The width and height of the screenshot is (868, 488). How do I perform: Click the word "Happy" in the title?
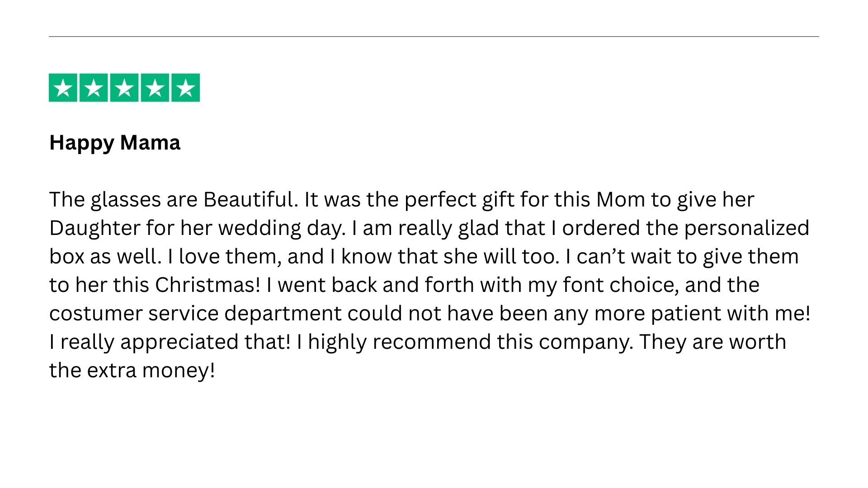(x=81, y=143)
